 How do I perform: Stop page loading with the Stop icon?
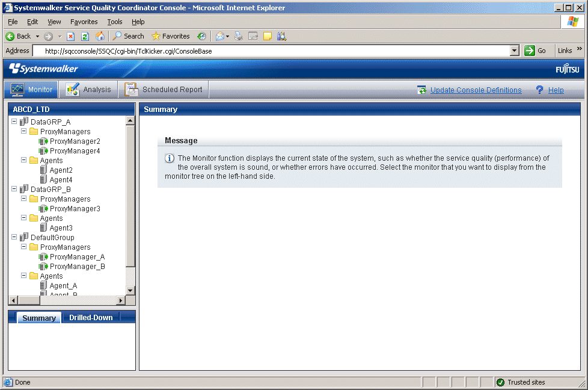point(70,36)
